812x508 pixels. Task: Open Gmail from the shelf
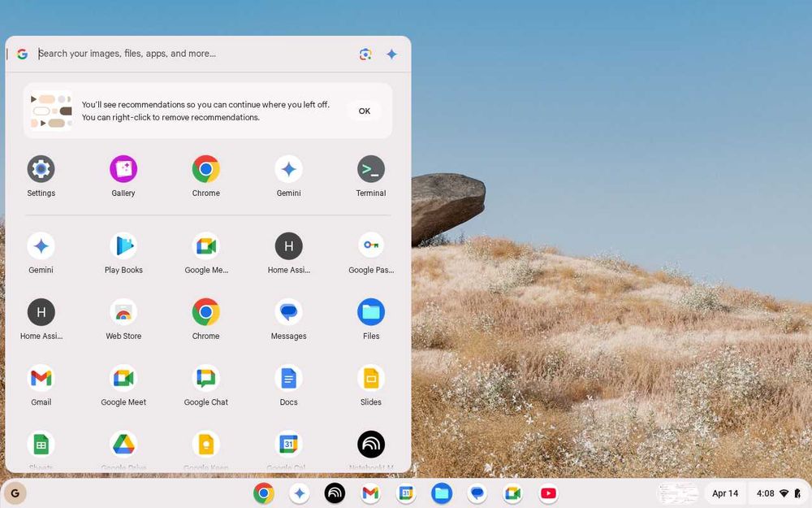370,493
